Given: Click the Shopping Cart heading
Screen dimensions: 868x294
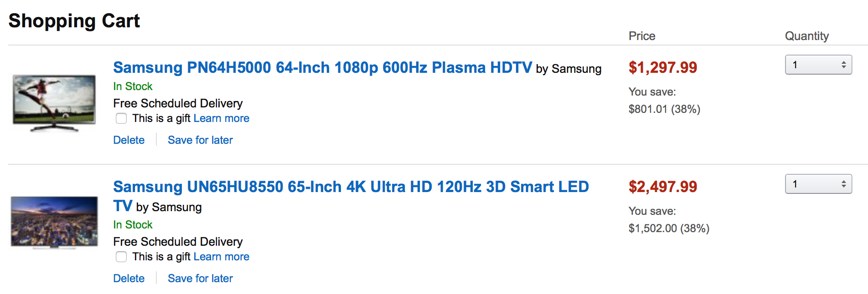Looking at the screenshot, I should tap(74, 21).
